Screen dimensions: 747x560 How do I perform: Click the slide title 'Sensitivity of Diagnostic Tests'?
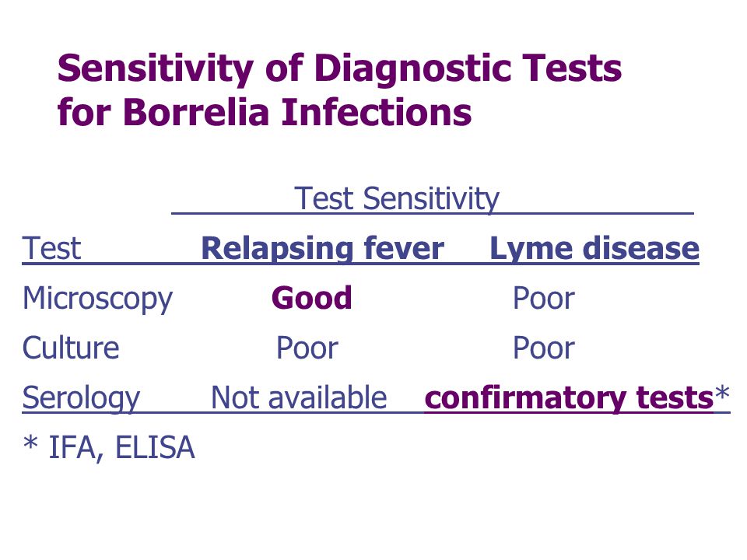(339, 69)
